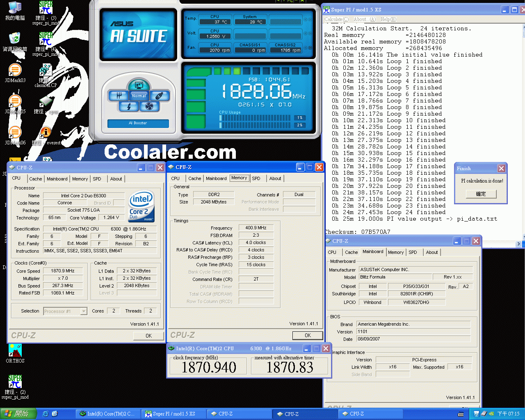Viewport: 525px width, 420px height.
Task: Select the everest desktop shortcut
Action: click(46, 137)
